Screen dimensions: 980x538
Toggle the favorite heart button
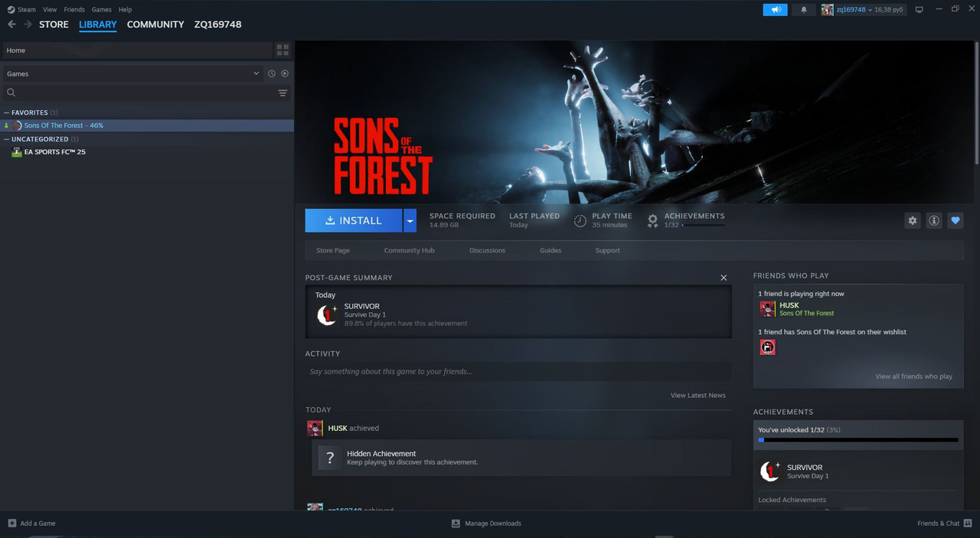point(955,220)
